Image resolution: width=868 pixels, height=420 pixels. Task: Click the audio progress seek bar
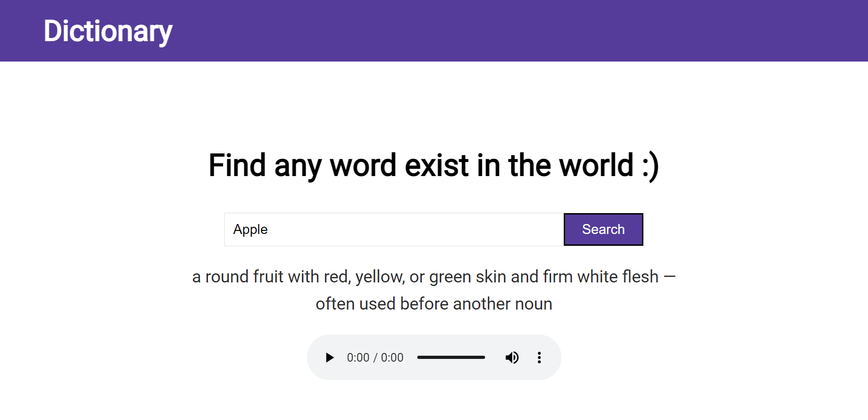click(x=451, y=358)
